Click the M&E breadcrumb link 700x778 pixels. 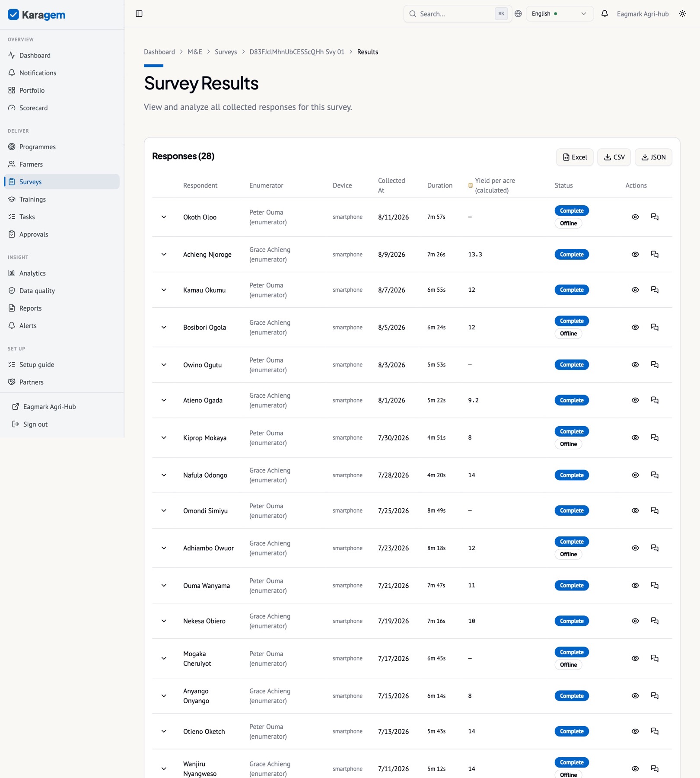195,52
